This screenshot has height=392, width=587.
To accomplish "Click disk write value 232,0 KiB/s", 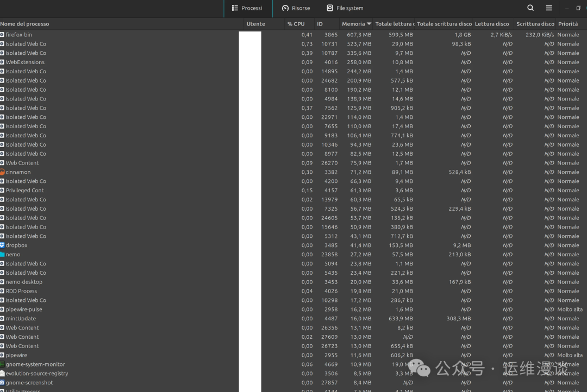I will pyautogui.click(x=540, y=35).
